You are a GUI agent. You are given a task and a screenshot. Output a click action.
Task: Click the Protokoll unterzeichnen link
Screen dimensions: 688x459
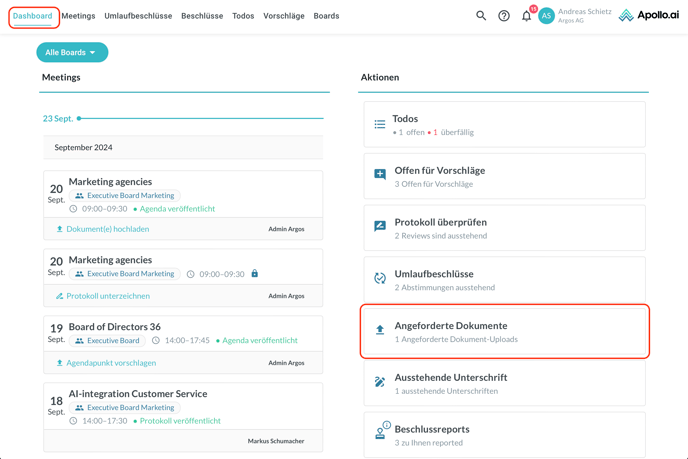point(108,296)
